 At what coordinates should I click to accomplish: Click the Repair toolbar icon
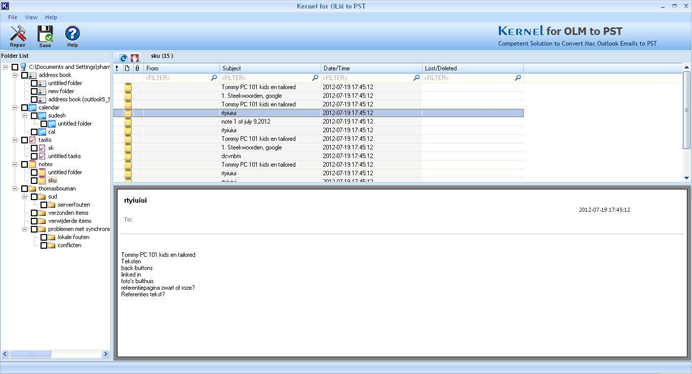pyautogui.click(x=18, y=34)
